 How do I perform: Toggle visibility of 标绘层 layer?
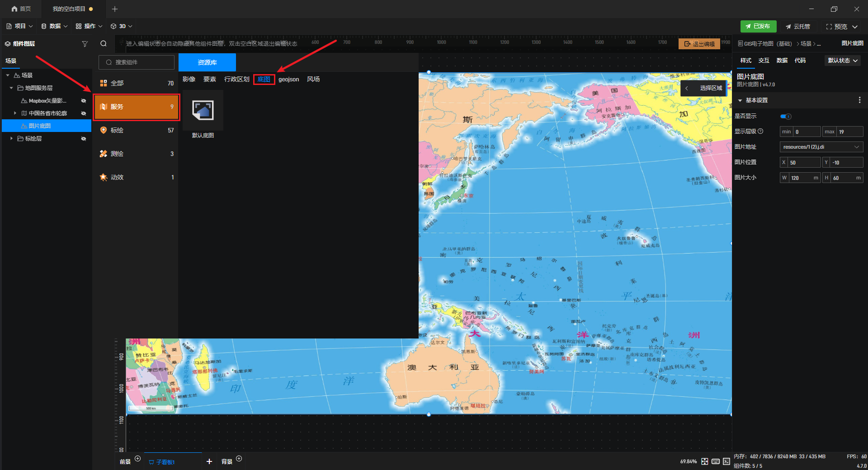click(x=84, y=139)
